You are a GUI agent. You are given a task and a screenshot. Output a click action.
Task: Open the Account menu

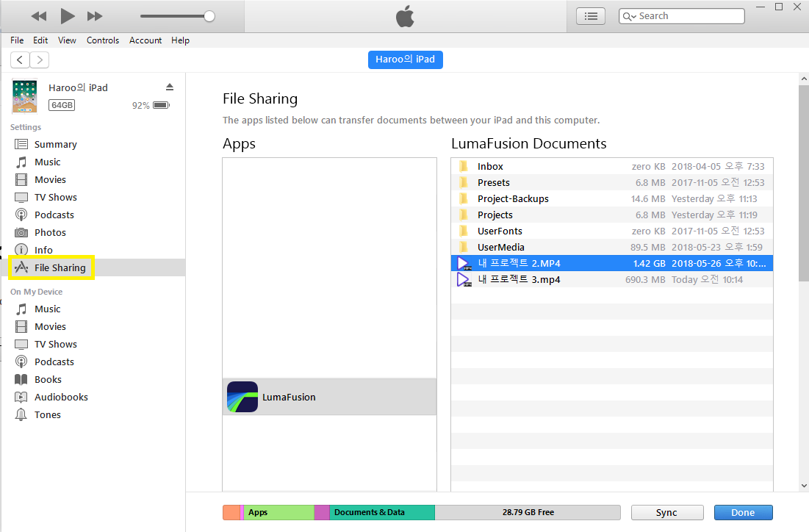(145, 40)
